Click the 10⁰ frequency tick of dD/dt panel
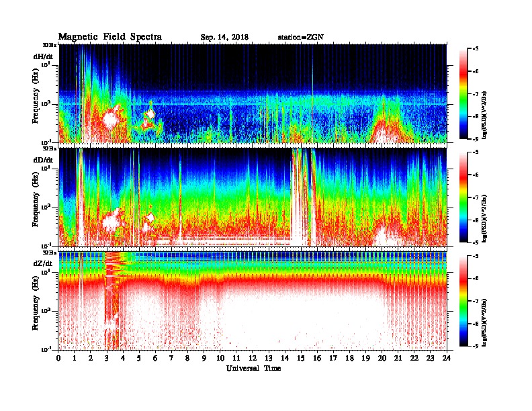 click(x=46, y=207)
